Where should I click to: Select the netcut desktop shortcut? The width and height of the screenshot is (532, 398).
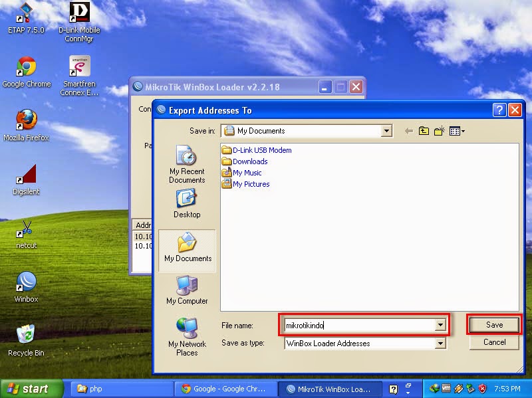click(x=26, y=235)
